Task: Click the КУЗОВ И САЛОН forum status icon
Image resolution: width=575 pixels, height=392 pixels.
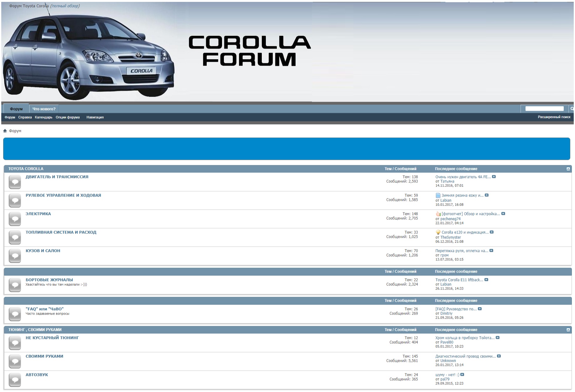Action: click(15, 256)
